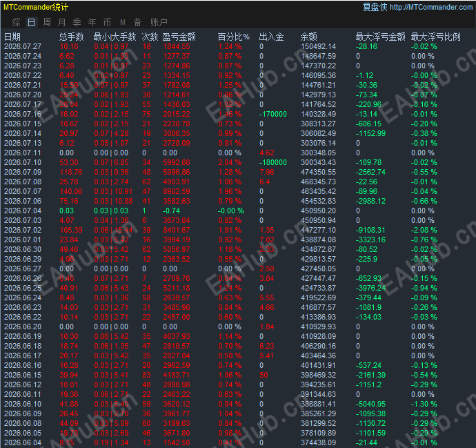Switch to the 综 summary tab

[x=16, y=22]
